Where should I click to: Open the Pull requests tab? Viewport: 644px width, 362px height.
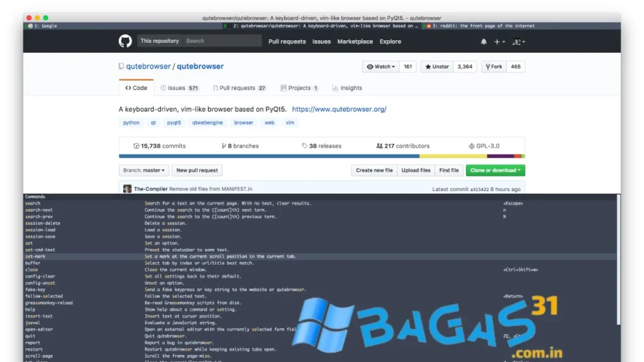click(x=239, y=88)
